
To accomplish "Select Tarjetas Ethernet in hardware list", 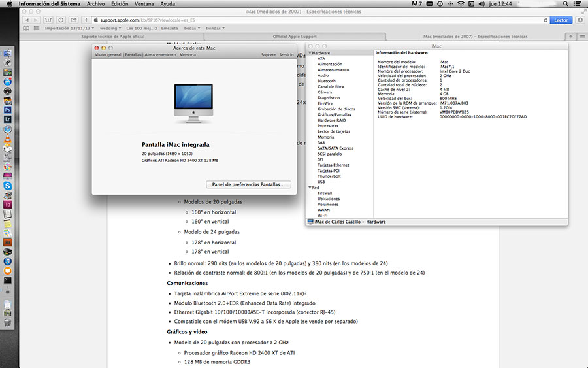I will 333,165.
